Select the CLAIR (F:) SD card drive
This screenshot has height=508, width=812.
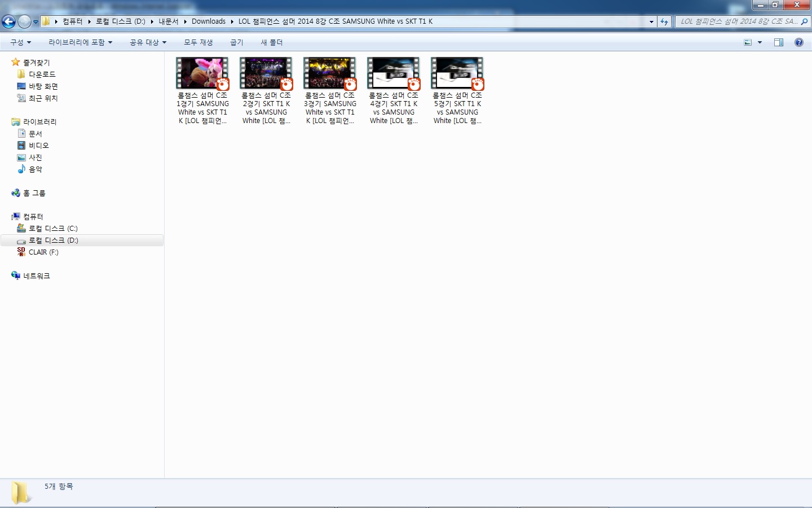(x=43, y=252)
